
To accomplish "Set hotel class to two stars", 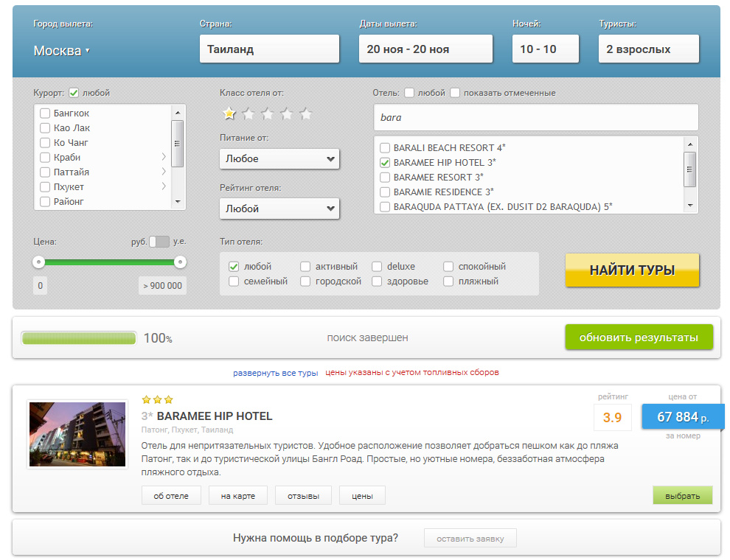I will pyautogui.click(x=248, y=113).
